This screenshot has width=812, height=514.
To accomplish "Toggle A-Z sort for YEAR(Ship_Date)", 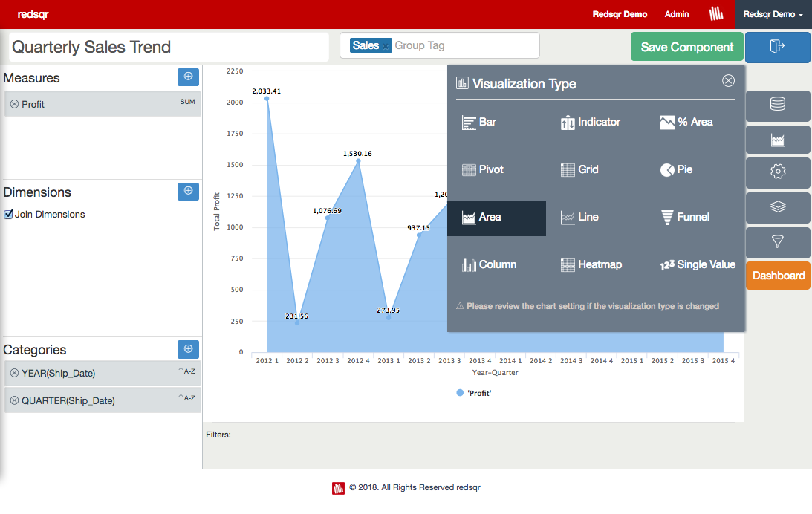I will pyautogui.click(x=187, y=371).
